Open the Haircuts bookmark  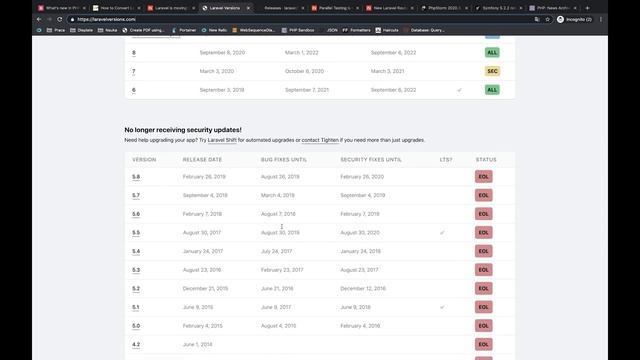[x=387, y=30]
